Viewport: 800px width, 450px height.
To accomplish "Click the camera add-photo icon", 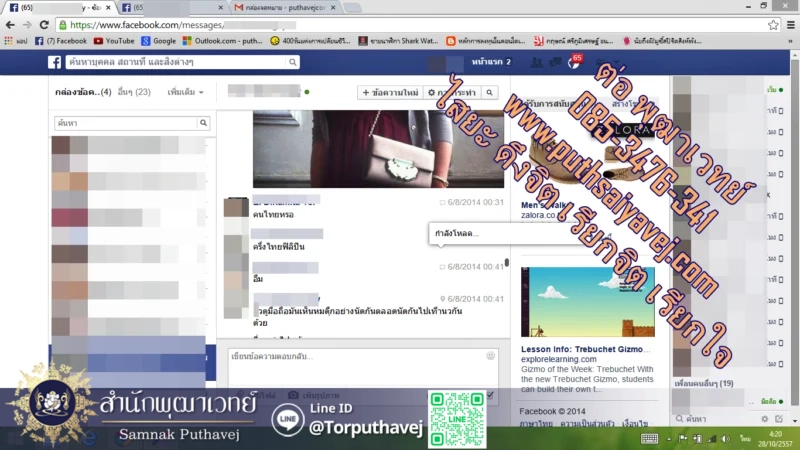I will click(293, 395).
